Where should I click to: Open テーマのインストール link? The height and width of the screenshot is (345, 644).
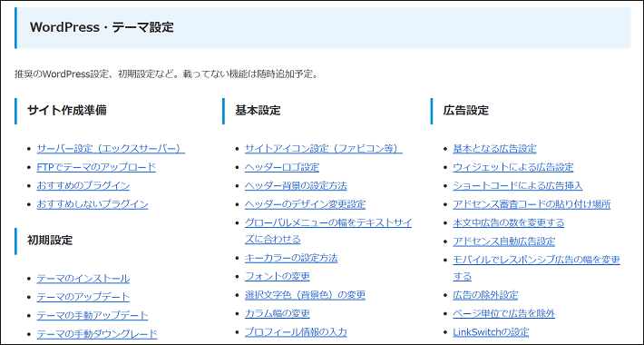[83, 279]
